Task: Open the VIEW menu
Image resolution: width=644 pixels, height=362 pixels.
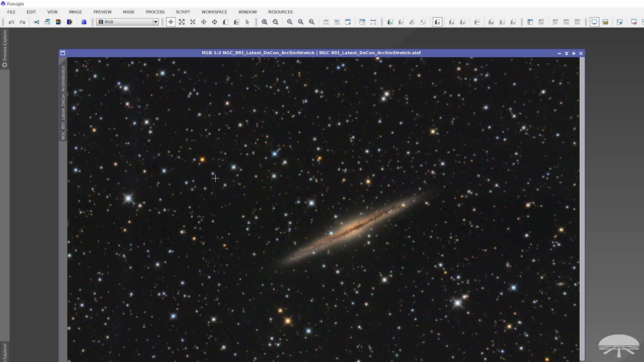Action: pos(52,12)
